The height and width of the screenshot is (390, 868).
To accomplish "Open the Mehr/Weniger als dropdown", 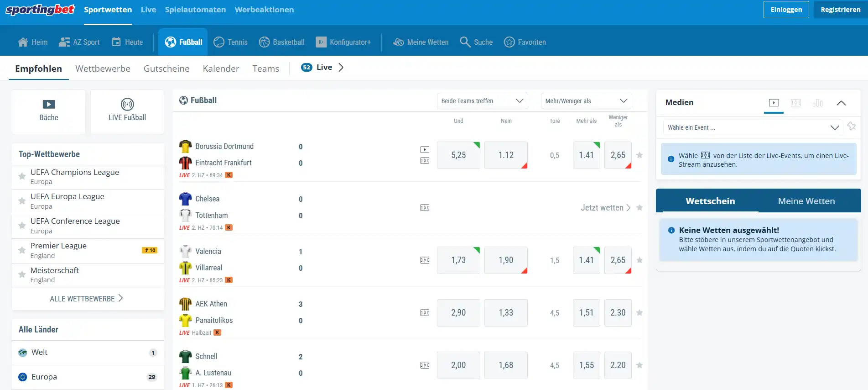I will coord(586,101).
